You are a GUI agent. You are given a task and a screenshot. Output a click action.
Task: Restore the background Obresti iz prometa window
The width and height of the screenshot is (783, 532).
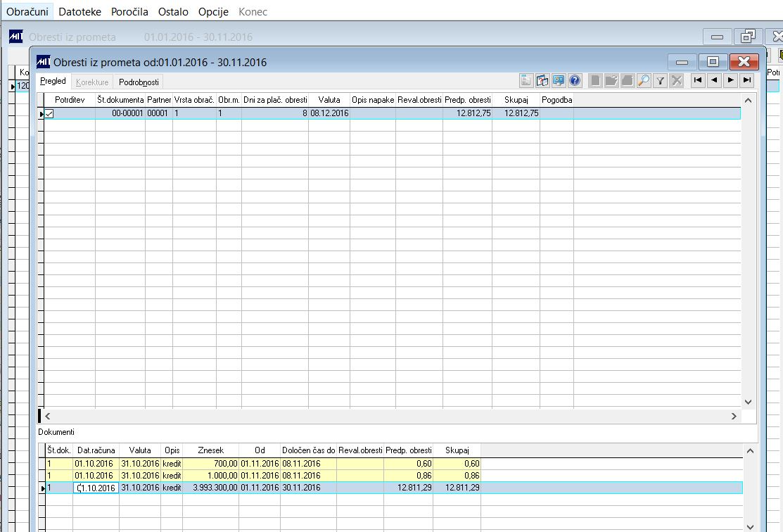coord(748,37)
